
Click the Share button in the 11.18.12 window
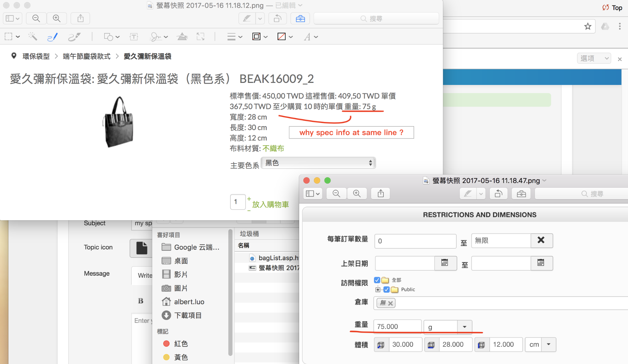(x=80, y=18)
